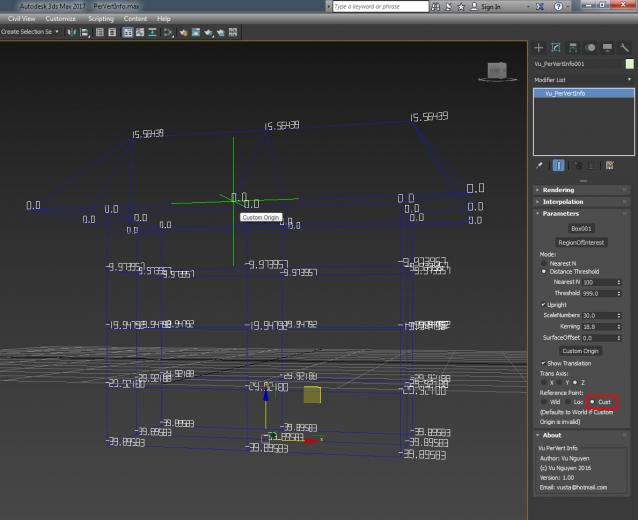
Task: Click the object color swatch beside name
Action: (x=629, y=64)
